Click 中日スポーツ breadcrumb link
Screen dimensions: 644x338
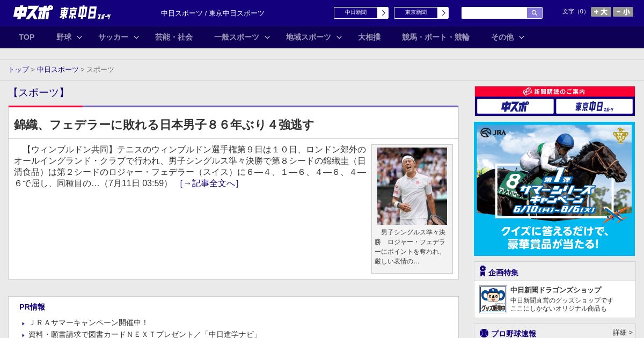[58, 70]
